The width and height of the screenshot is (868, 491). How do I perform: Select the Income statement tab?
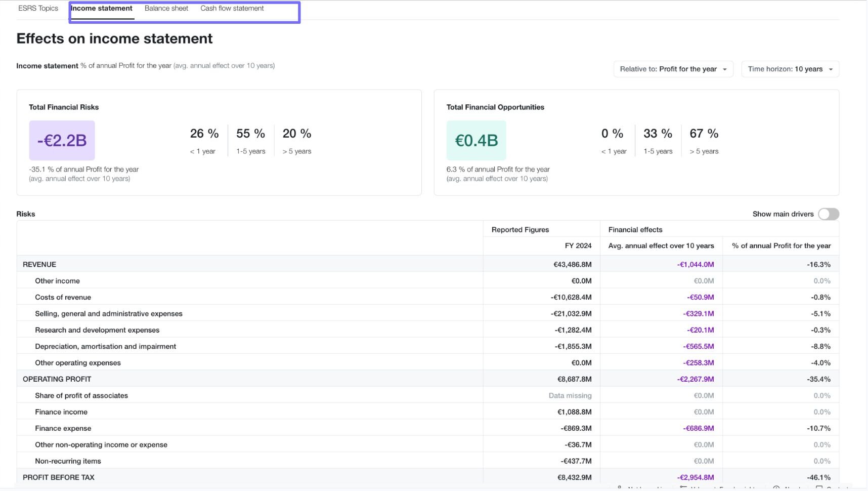[x=102, y=8]
